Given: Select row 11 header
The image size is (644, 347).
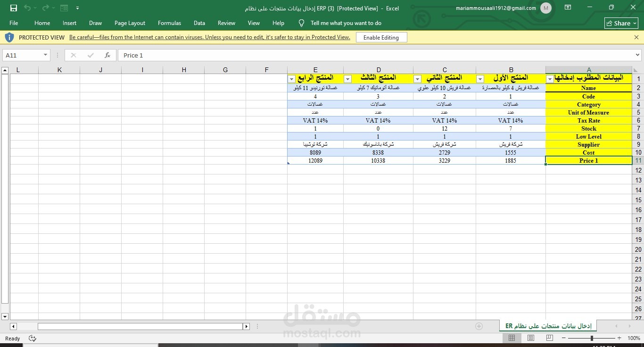Looking at the screenshot, I should coord(638,160).
